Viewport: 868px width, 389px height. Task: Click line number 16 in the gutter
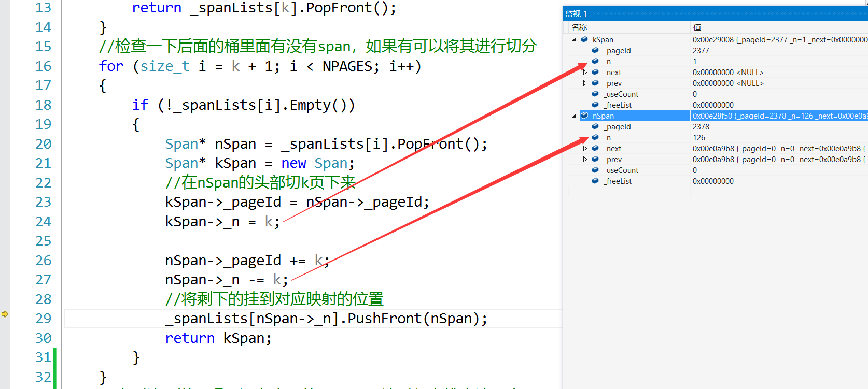point(44,66)
